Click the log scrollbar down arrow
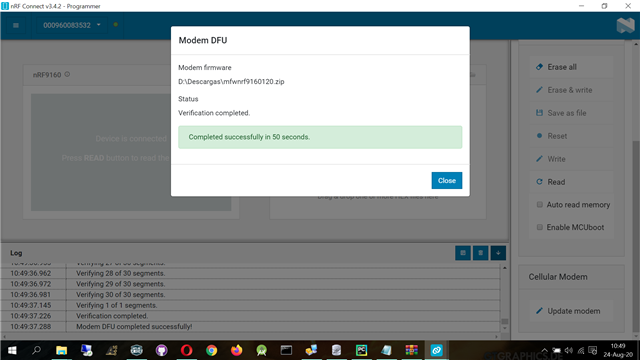Image resolution: width=640 pixels, height=360 pixels. click(504, 329)
